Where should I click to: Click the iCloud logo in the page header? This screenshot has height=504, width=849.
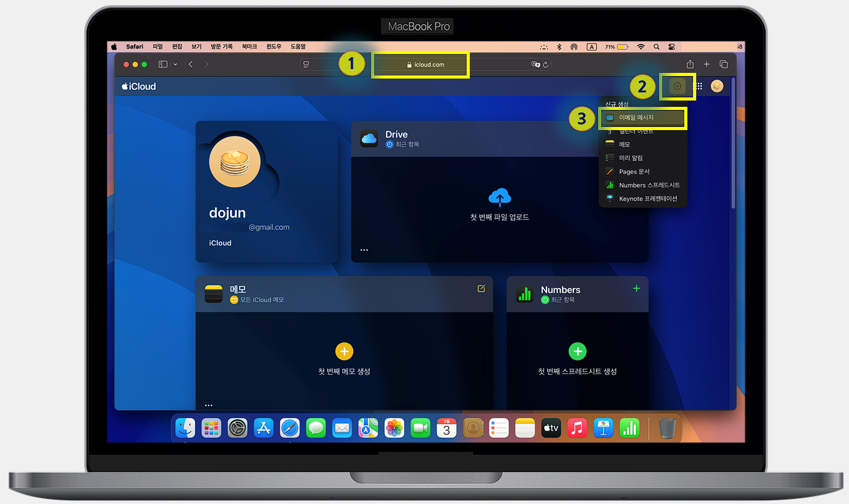[x=139, y=86]
